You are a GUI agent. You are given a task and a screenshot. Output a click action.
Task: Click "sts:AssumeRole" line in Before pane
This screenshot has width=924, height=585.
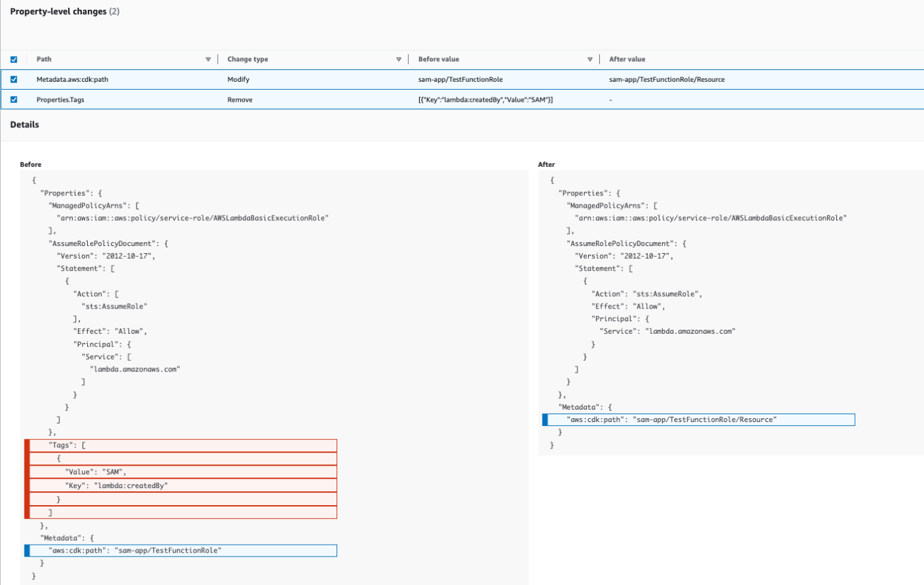(114, 307)
